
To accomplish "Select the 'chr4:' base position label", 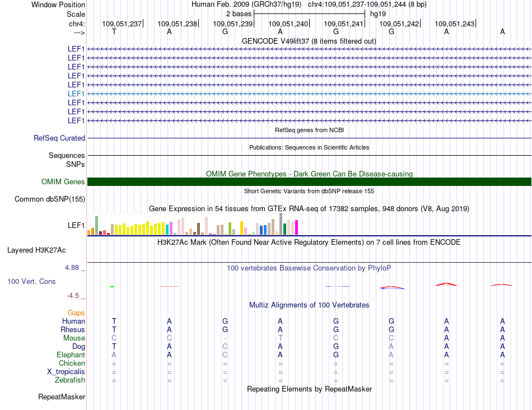I will tap(77, 24).
